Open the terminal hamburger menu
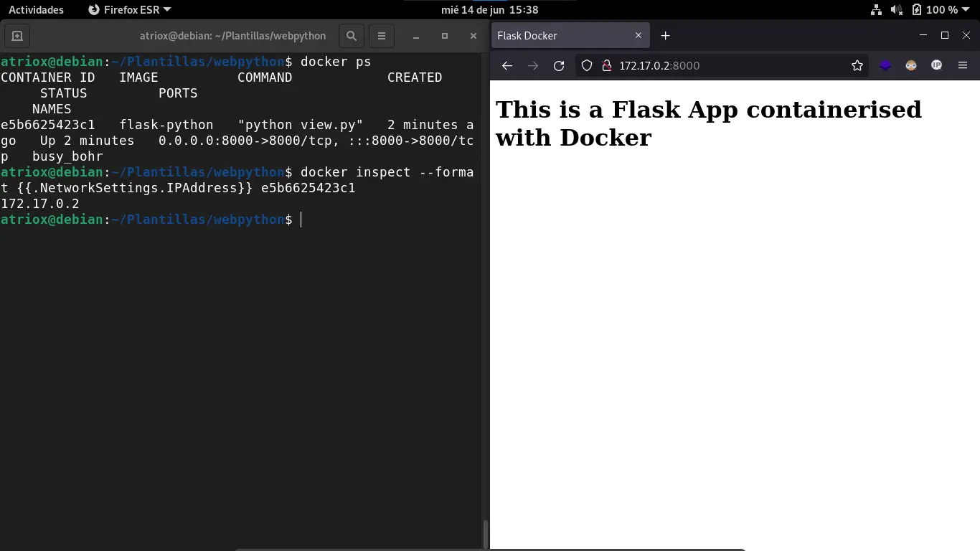The height and width of the screenshot is (551, 980). [382, 36]
